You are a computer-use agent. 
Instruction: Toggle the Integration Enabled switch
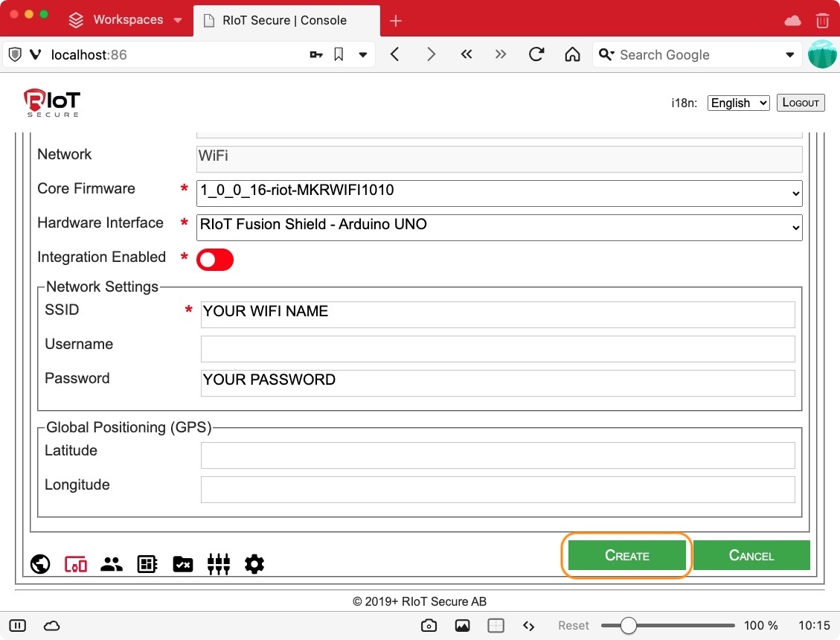point(215,260)
